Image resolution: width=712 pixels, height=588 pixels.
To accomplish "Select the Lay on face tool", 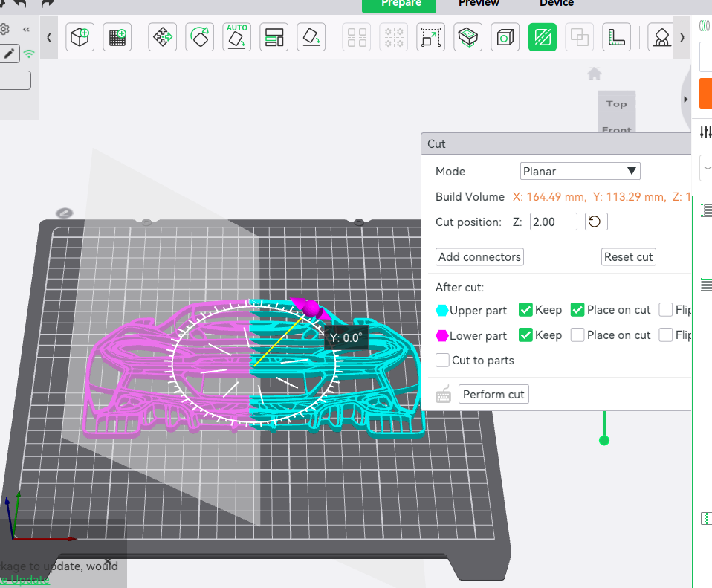I will tap(311, 36).
